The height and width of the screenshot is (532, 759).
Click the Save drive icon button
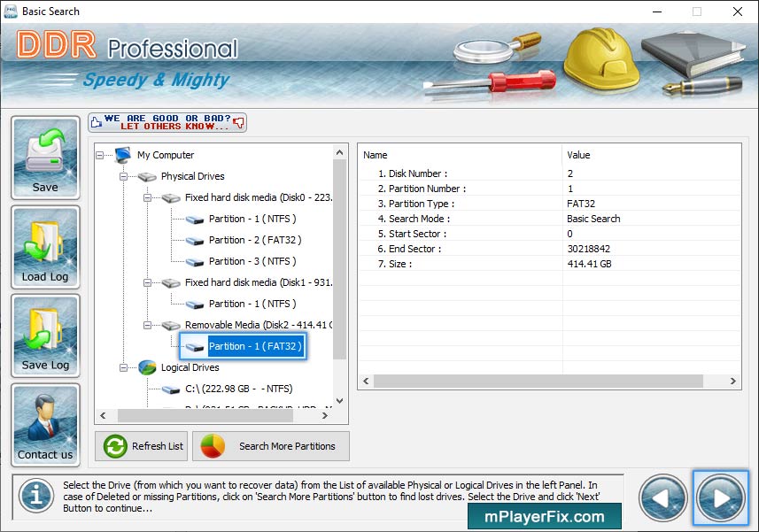click(x=45, y=158)
